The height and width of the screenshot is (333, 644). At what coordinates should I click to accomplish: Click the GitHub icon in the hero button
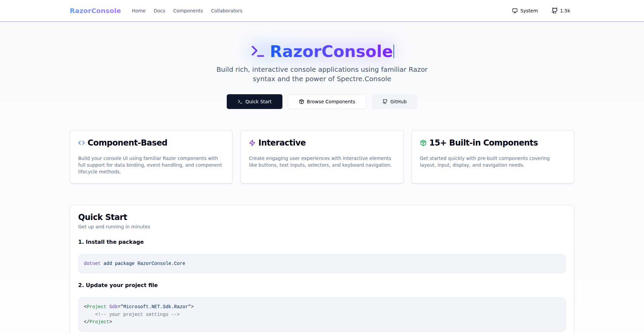click(385, 102)
